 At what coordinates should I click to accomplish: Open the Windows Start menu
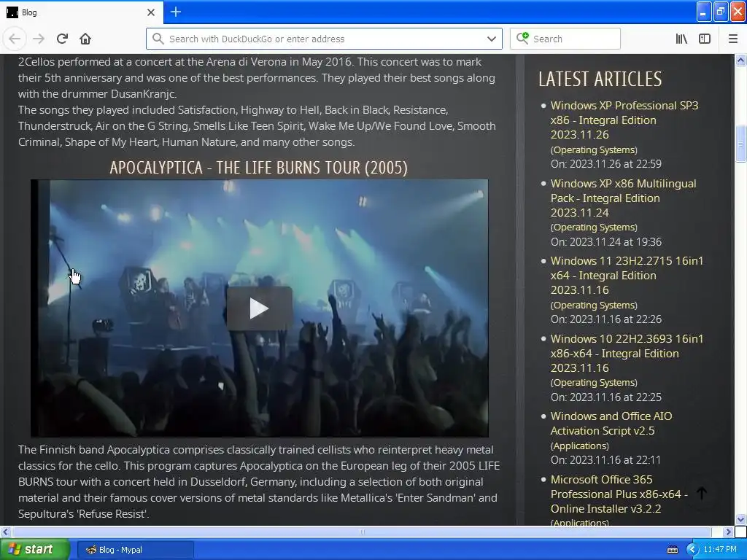coord(35,550)
